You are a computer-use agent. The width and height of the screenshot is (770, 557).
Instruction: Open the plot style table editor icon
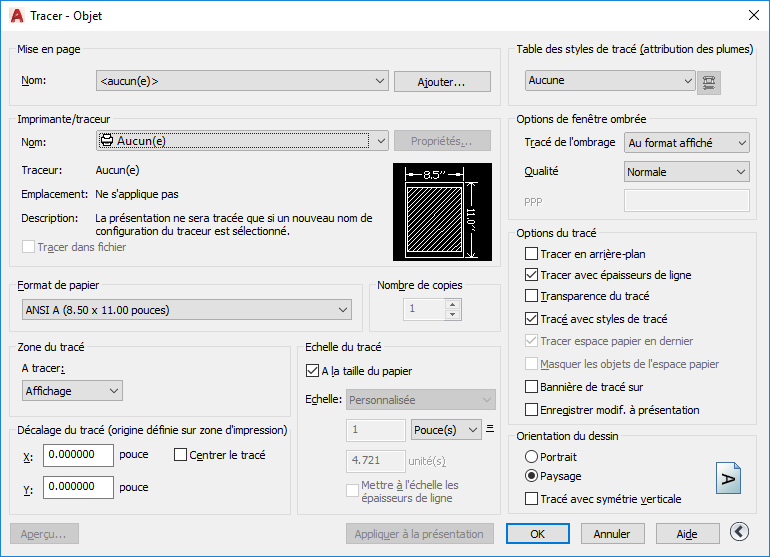[709, 82]
